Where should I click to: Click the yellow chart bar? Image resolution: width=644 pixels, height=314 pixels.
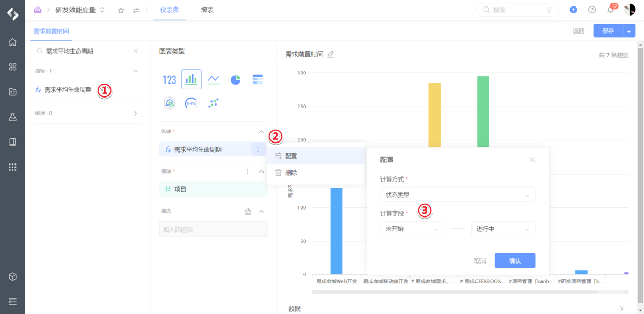[434, 115]
